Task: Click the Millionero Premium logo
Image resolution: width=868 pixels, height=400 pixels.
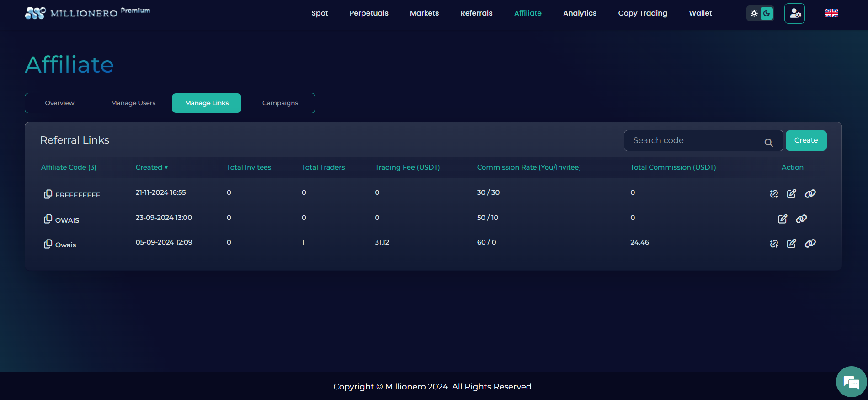Action: [87, 13]
